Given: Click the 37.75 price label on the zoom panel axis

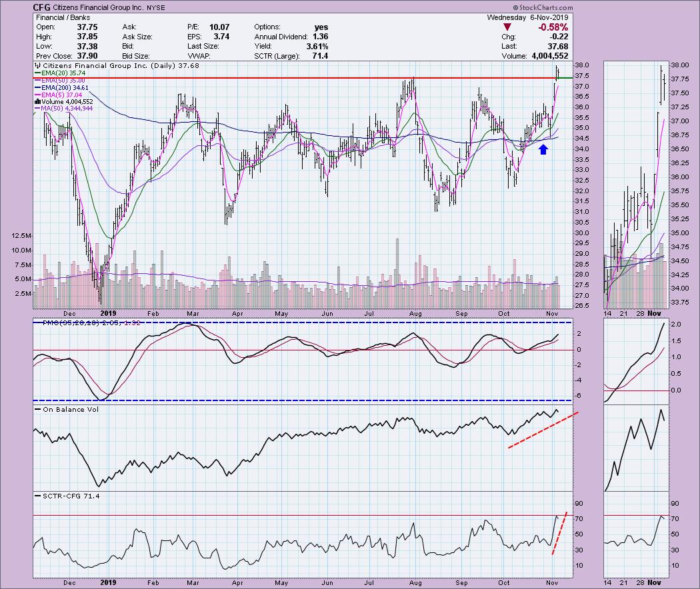Looking at the screenshot, I should (x=680, y=79).
